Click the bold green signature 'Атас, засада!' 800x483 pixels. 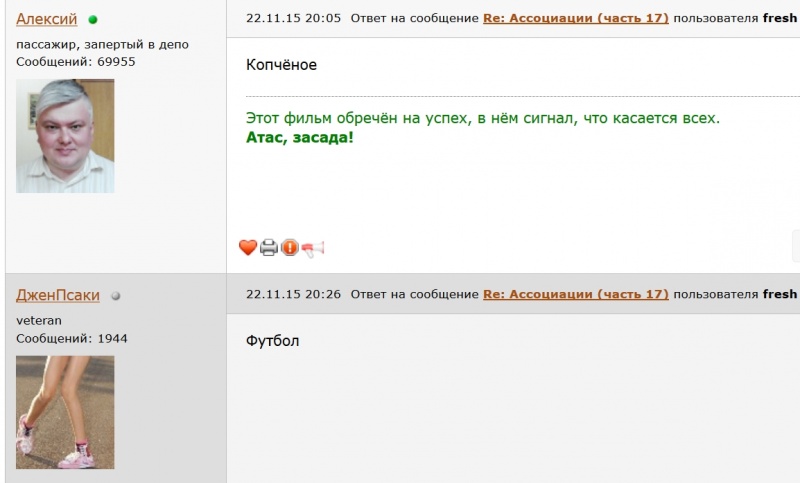[299, 137]
